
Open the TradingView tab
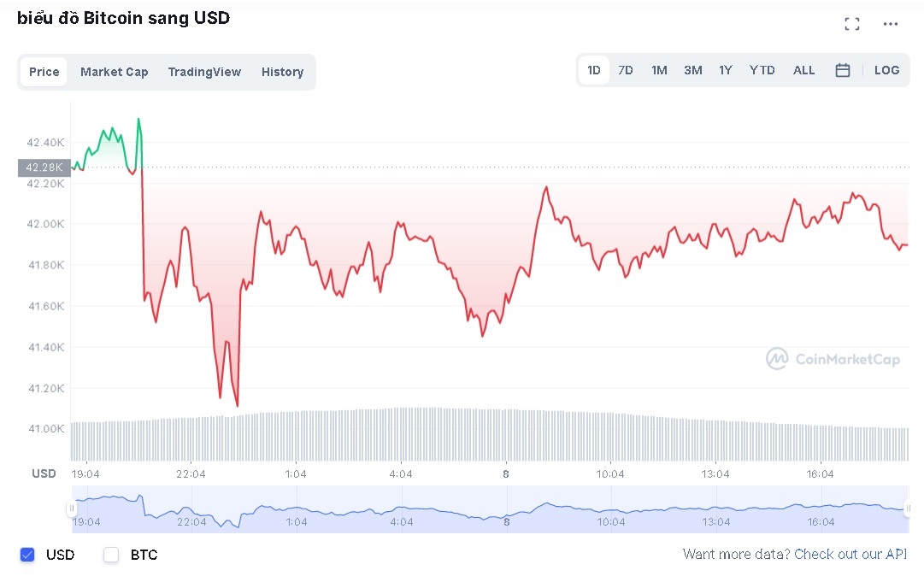pyautogui.click(x=204, y=72)
